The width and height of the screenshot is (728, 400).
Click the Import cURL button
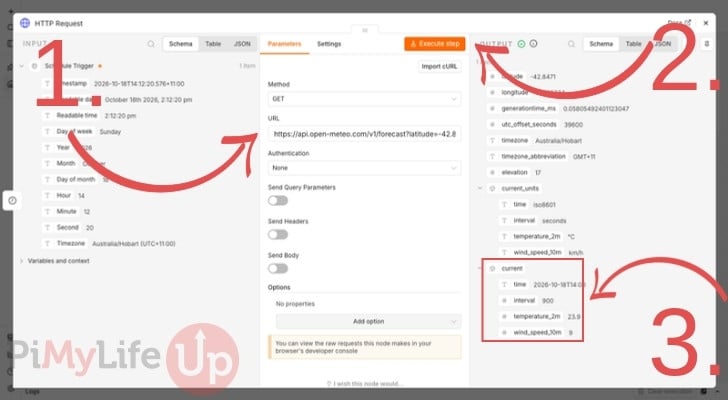coord(439,66)
